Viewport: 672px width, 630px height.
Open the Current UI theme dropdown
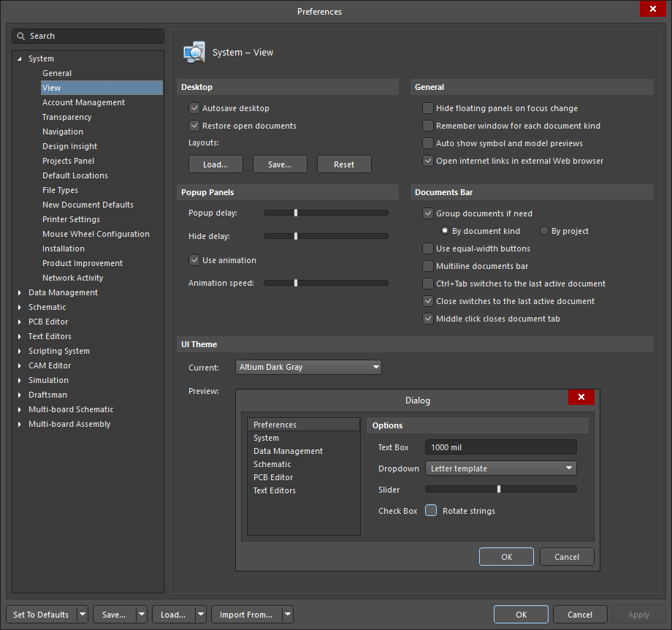[375, 367]
